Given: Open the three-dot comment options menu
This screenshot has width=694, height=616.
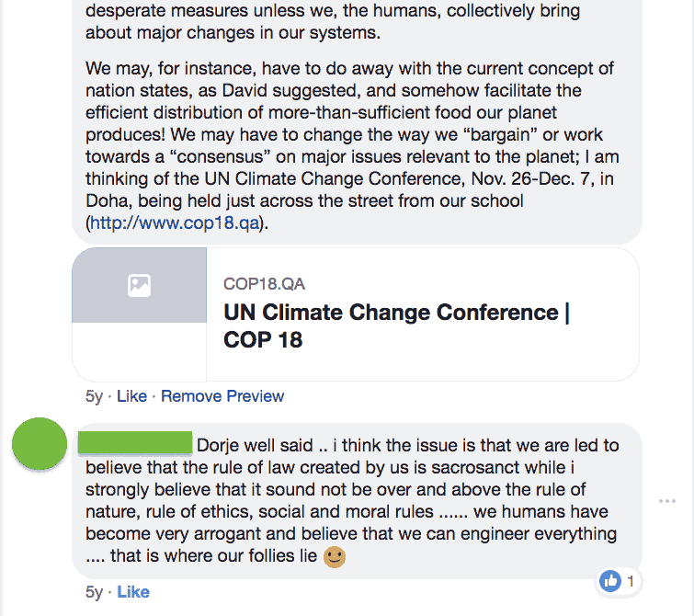Looking at the screenshot, I should point(666,501).
